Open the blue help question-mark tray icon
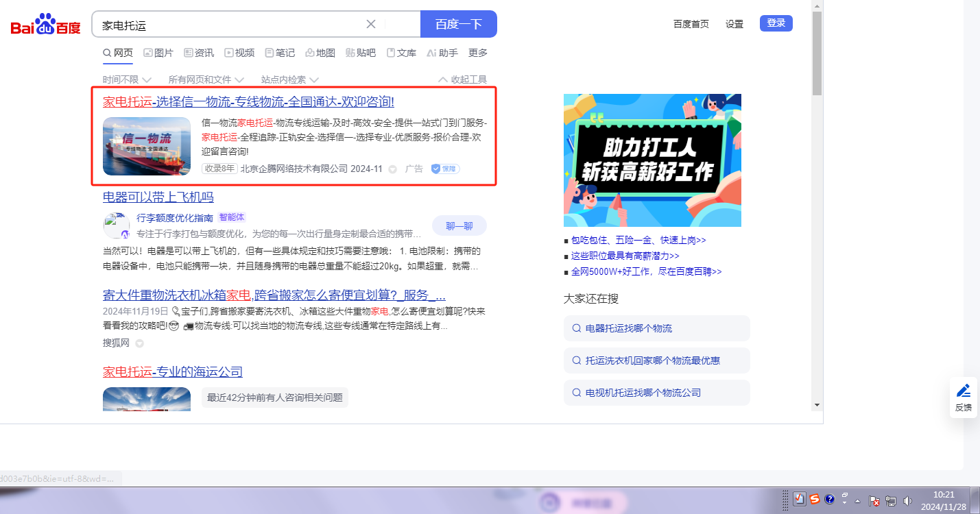Screen dimensions: 980x514 (829, 499)
